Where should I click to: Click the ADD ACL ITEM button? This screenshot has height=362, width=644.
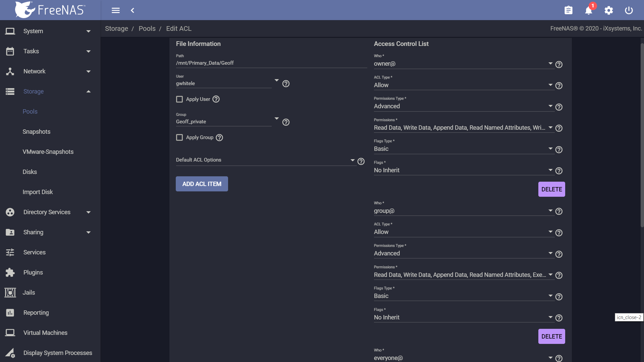point(202,184)
